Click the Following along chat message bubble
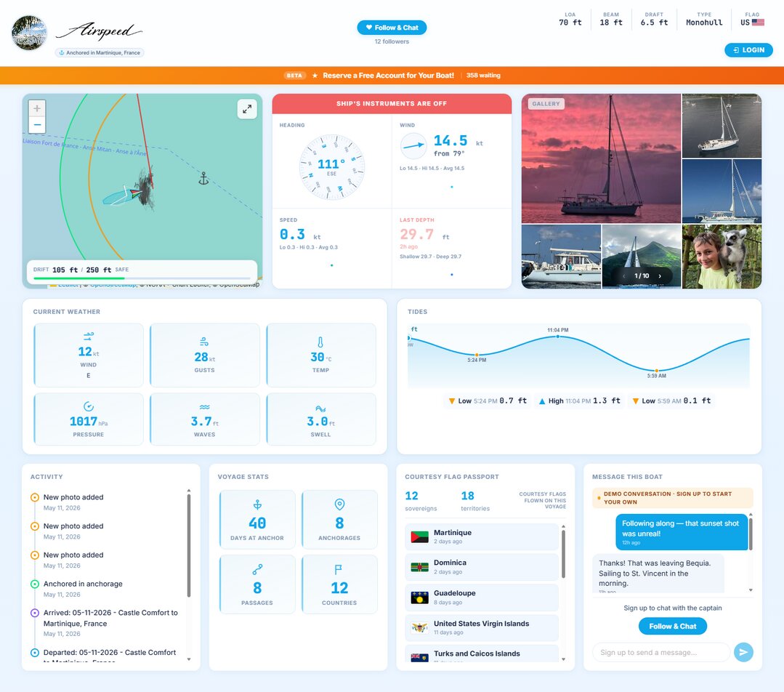 pos(681,532)
